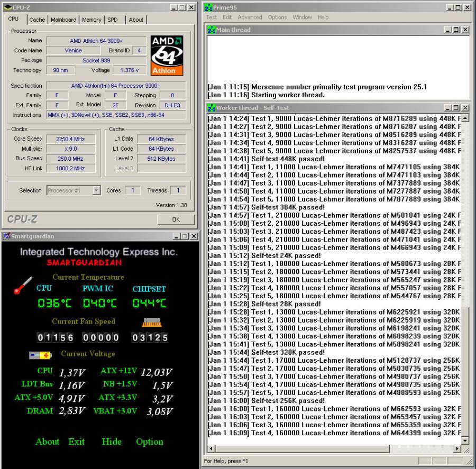
Task: Click the ATX +12V reading 12,03V
Action: pyautogui.click(x=157, y=372)
